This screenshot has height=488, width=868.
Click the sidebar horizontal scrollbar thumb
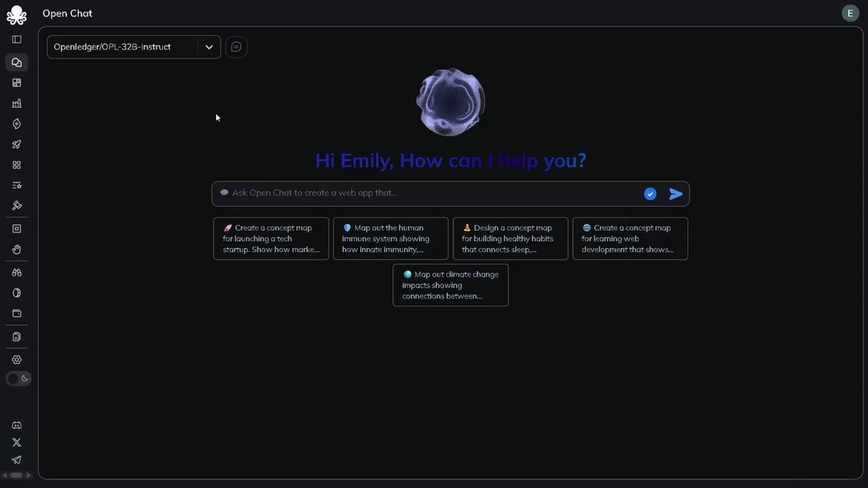[x=17, y=476]
